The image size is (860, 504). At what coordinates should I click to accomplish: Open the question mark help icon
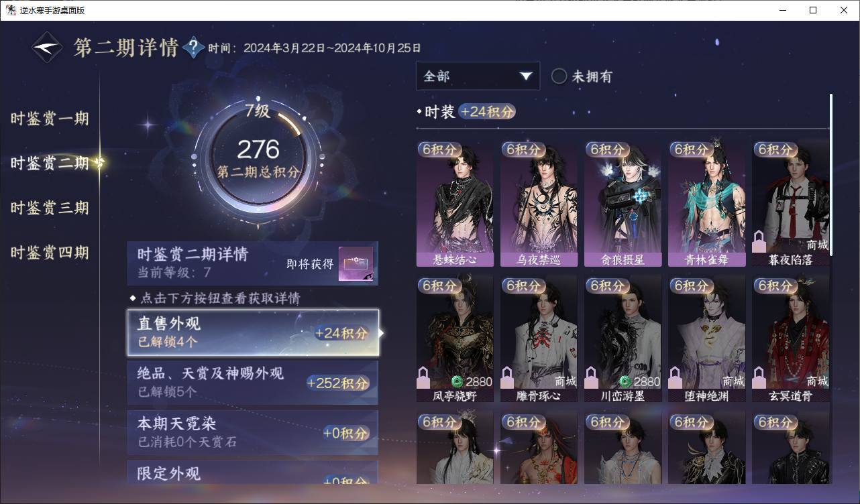[x=193, y=48]
